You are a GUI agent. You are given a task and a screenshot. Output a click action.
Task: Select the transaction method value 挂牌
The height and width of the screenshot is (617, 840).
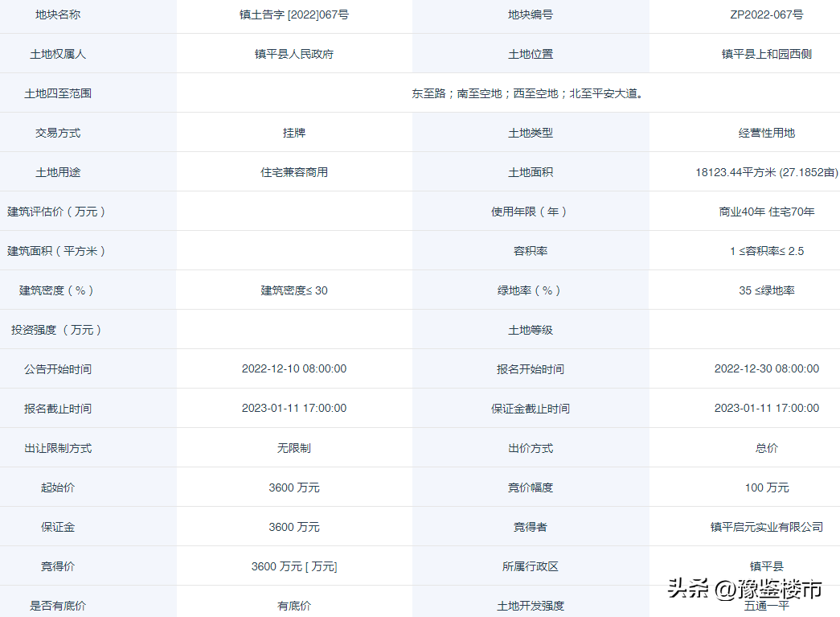coord(293,133)
